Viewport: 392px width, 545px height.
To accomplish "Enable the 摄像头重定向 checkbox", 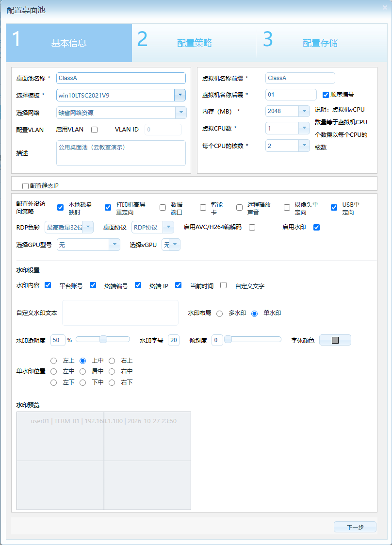I will [287, 208].
